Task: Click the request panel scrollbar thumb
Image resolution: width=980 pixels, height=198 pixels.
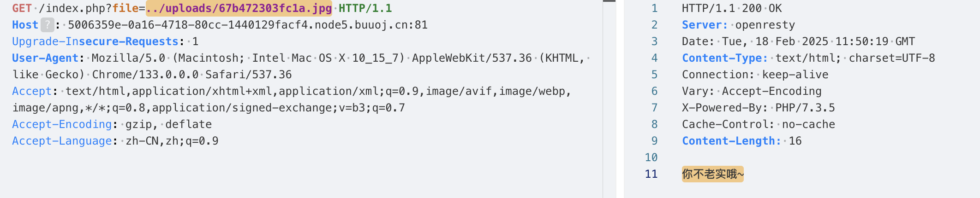Action: [609, 1]
